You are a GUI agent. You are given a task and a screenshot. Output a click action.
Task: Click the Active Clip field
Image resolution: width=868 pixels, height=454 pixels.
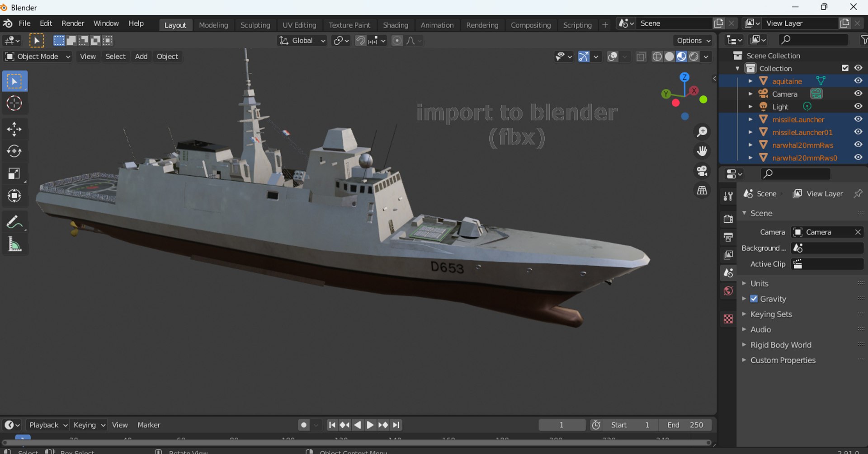pyautogui.click(x=827, y=264)
